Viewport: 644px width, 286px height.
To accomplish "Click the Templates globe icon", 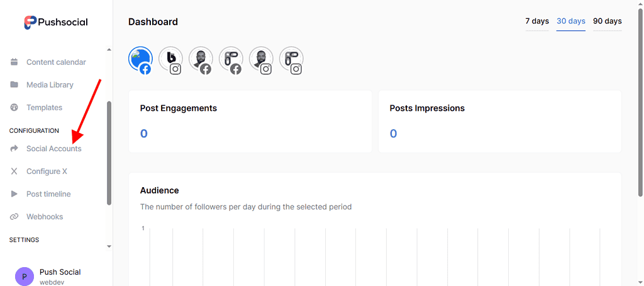I will click(x=14, y=108).
